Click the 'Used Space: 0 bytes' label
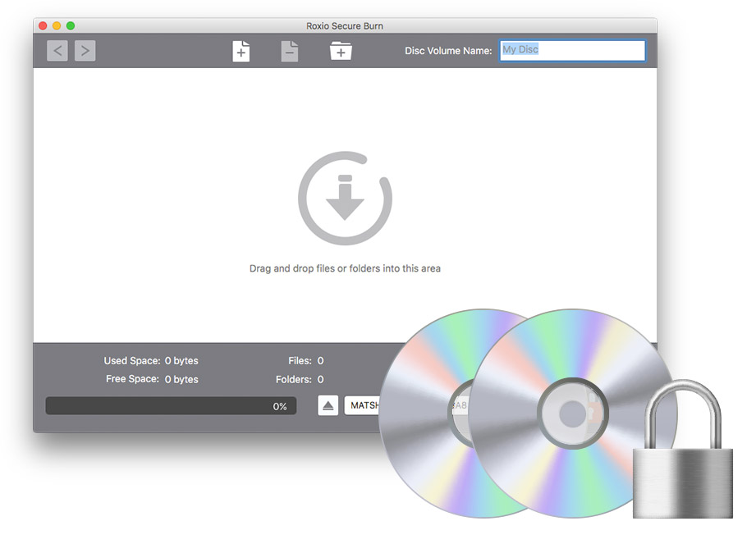Image resolution: width=756 pixels, height=544 pixels. [151, 360]
